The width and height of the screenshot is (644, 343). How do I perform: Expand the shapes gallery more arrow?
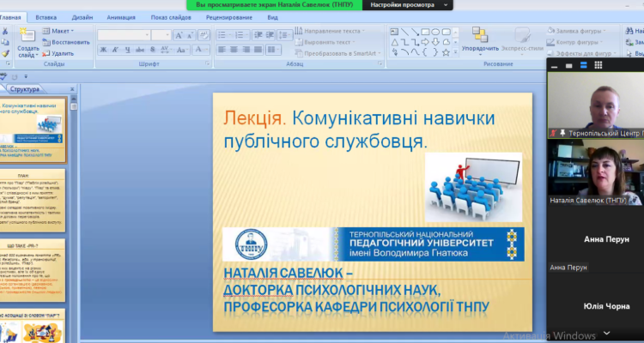coord(455,53)
